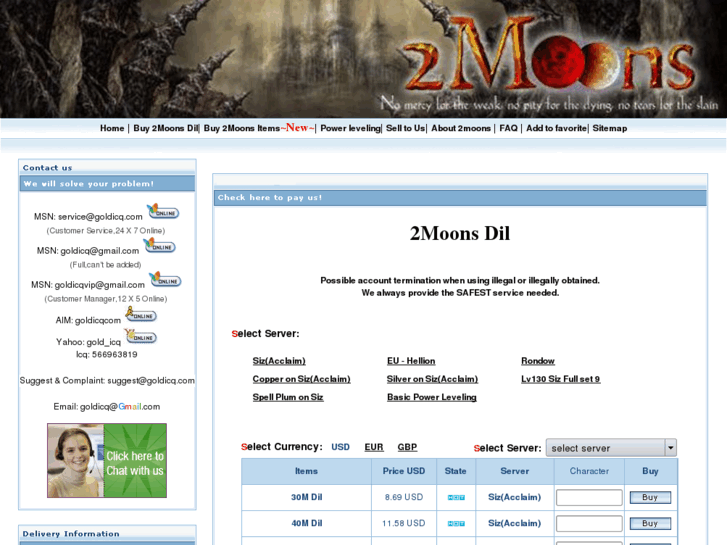Click the Delivery Information panel header
The width and height of the screenshot is (727, 545).
pos(107,533)
